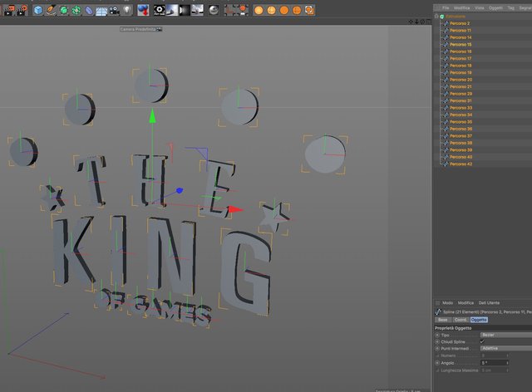This screenshot has width=532, height=392.
Task: Toggle the animation circle beside Angolo
Action: pyautogui.click(x=437, y=363)
